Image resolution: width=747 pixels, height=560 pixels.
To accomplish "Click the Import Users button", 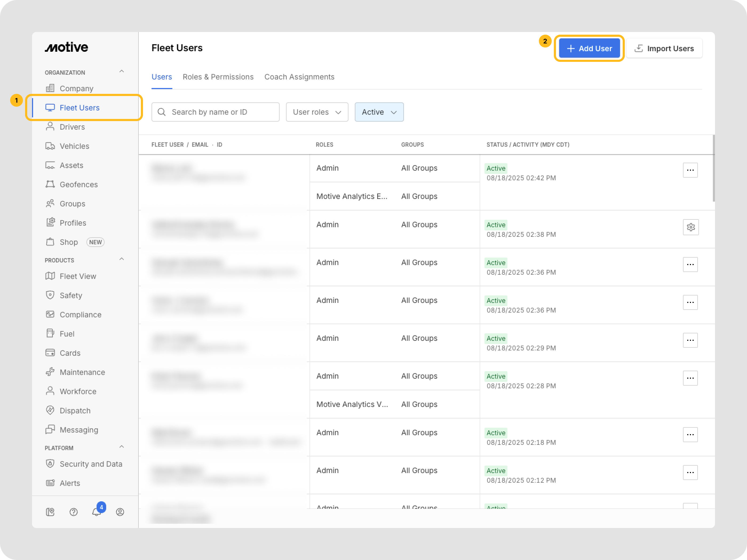I will point(664,49).
